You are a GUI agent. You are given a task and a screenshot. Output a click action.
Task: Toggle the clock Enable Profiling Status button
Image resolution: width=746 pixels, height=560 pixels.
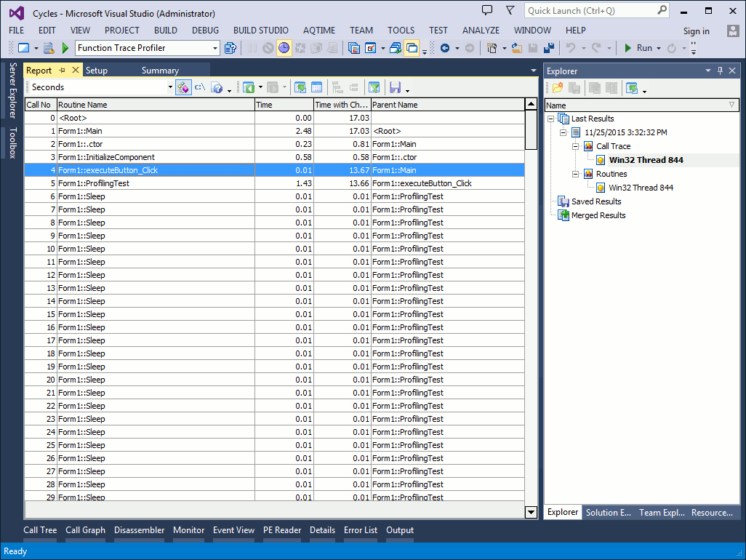tap(284, 48)
